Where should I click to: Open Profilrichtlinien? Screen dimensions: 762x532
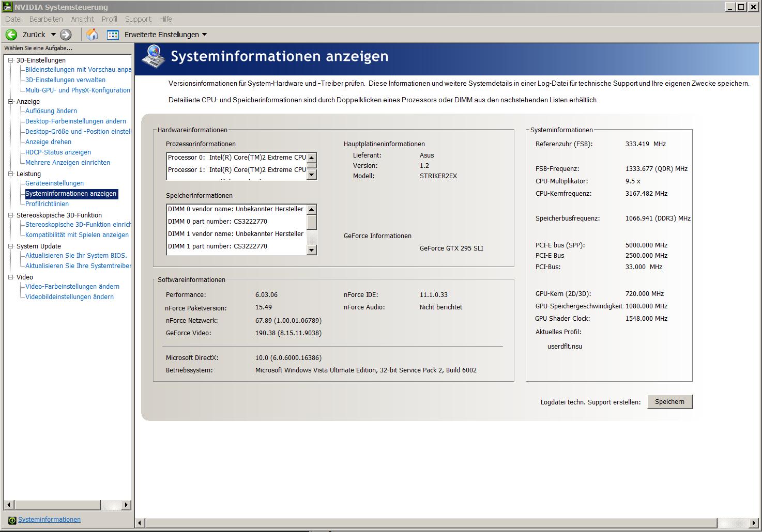47,204
